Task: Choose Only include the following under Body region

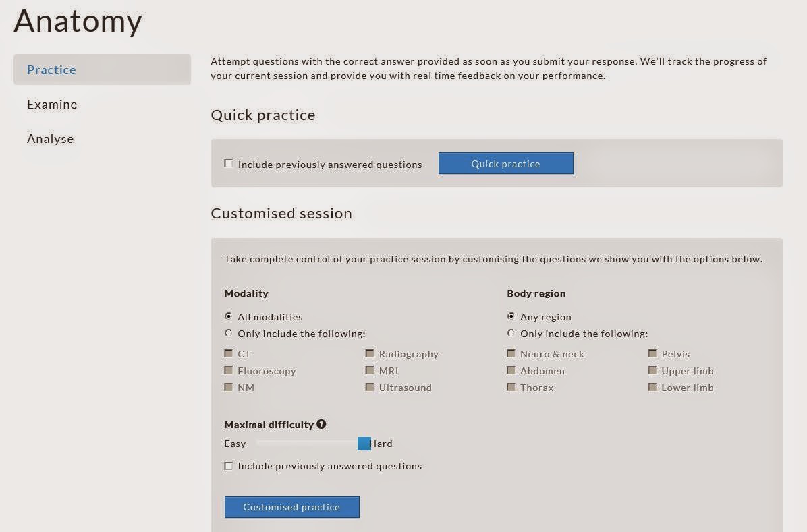Action: click(511, 333)
